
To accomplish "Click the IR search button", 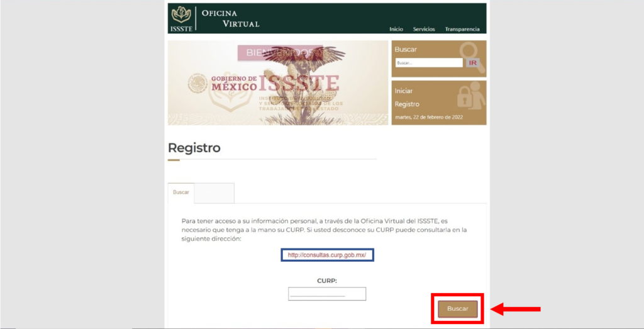I will 473,63.
